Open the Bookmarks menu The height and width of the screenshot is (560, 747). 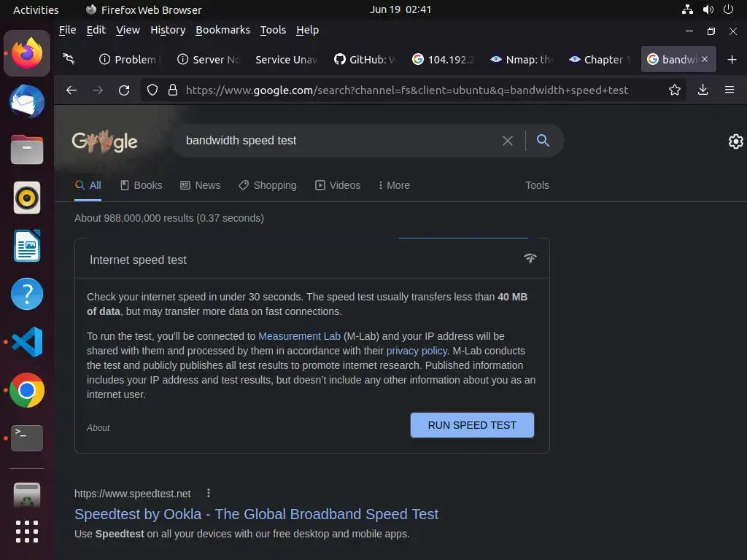(222, 30)
